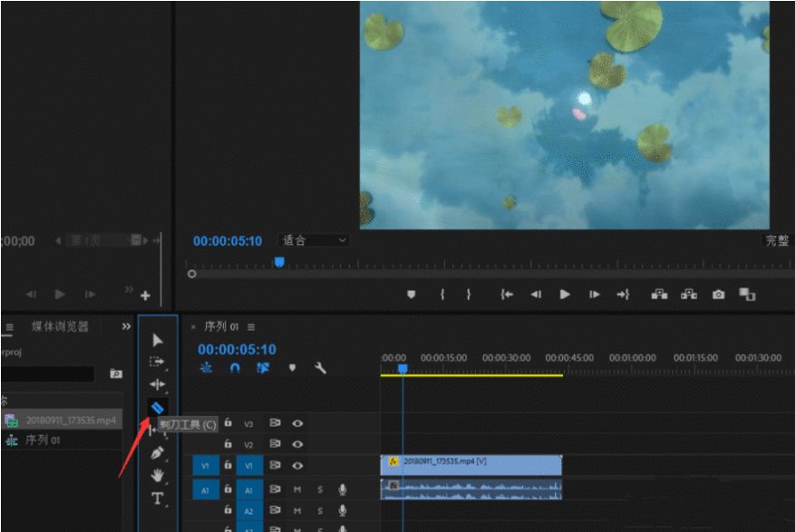Screen dimensions: 795x532
Task: Select the 20180911_173535.mp4 video clip in timeline
Action: point(471,463)
